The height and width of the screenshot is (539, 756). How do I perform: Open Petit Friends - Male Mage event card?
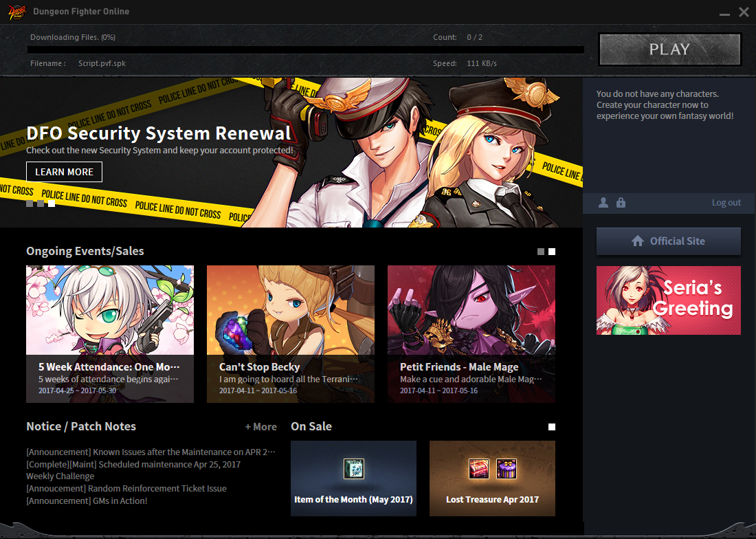pos(471,333)
